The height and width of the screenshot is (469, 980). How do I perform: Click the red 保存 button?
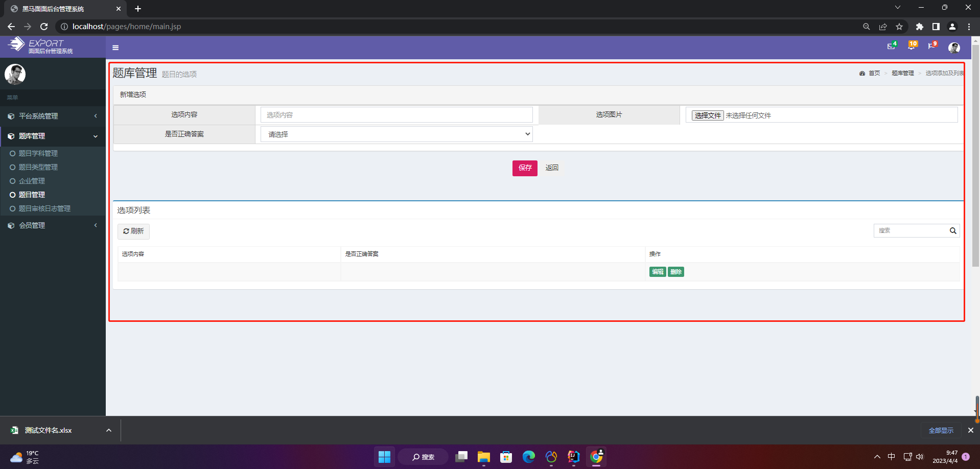pyautogui.click(x=525, y=168)
